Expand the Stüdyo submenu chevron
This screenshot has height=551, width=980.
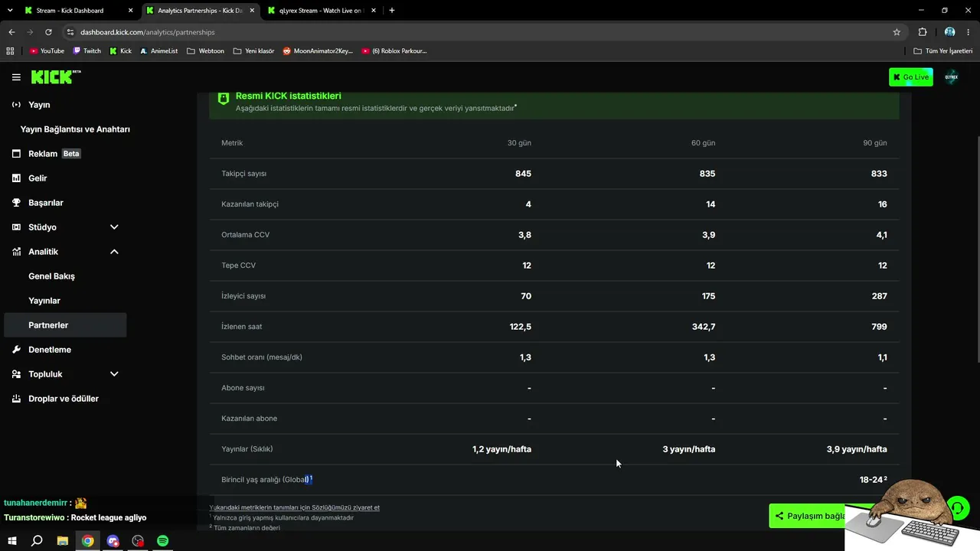114,227
